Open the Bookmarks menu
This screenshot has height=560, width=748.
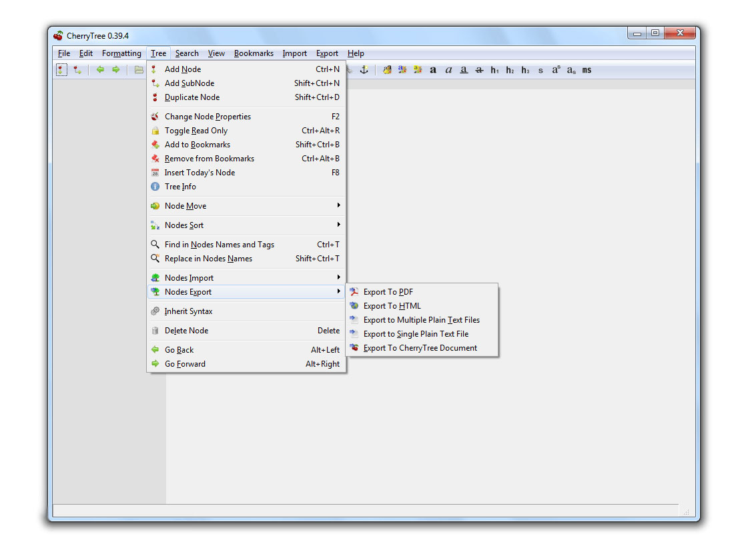[254, 53]
